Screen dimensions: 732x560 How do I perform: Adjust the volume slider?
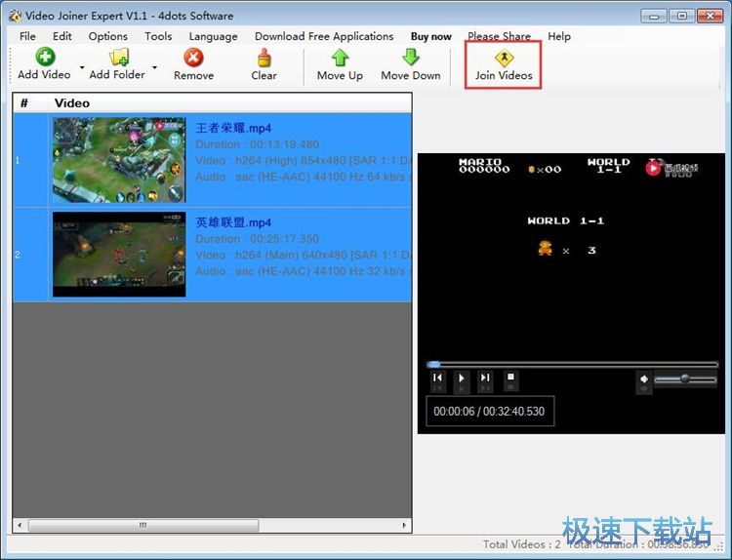tap(685, 379)
